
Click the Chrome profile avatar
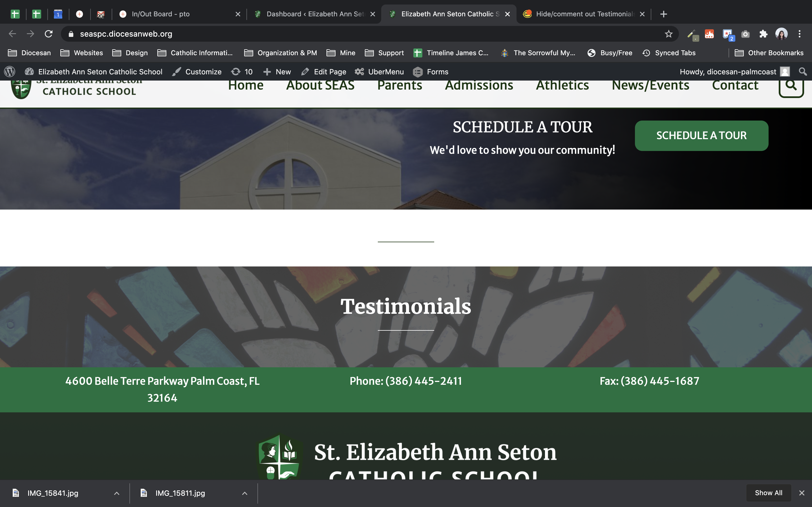[x=781, y=34]
